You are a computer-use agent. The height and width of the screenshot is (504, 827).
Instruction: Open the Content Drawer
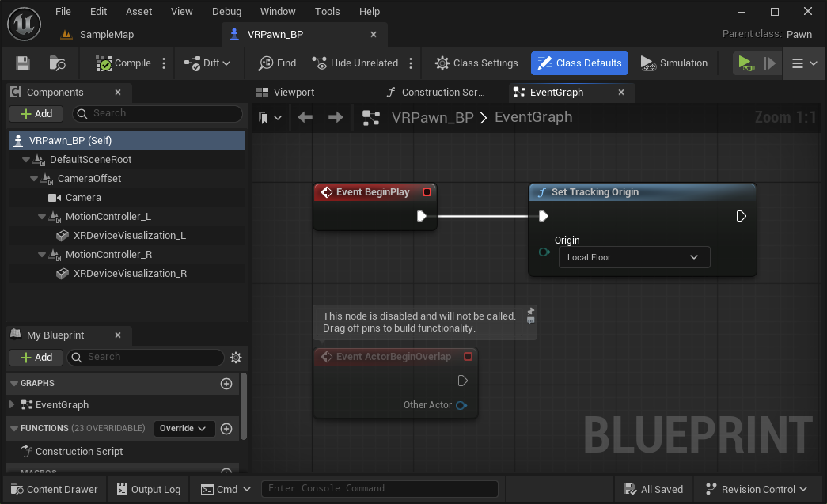(x=54, y=489)
